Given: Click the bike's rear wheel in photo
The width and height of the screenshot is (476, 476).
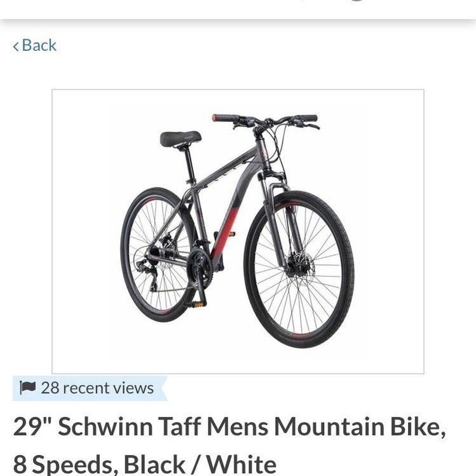Looking at the screenshot, I should 159,254.
